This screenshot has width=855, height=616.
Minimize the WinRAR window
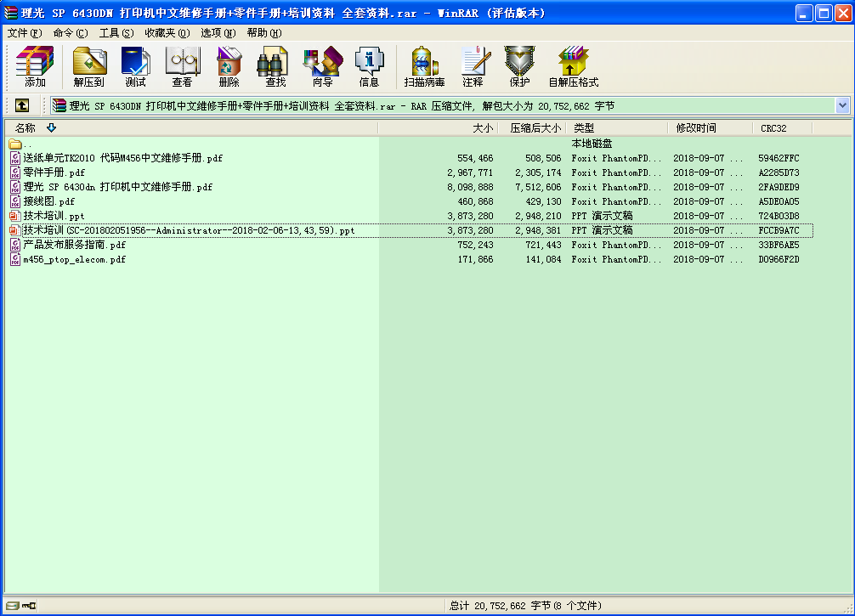coord(804,13)
